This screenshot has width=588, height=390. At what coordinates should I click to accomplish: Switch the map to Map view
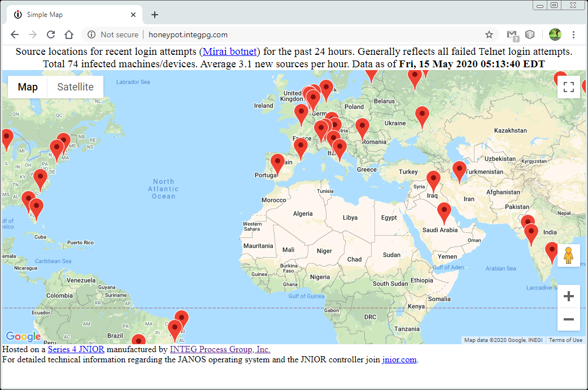(x=28, y=87)
